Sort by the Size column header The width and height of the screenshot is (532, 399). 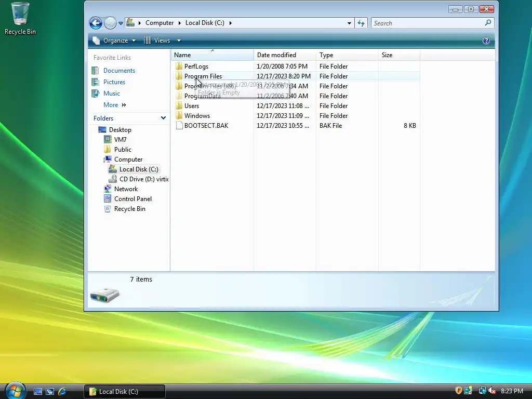coord(399,55)
